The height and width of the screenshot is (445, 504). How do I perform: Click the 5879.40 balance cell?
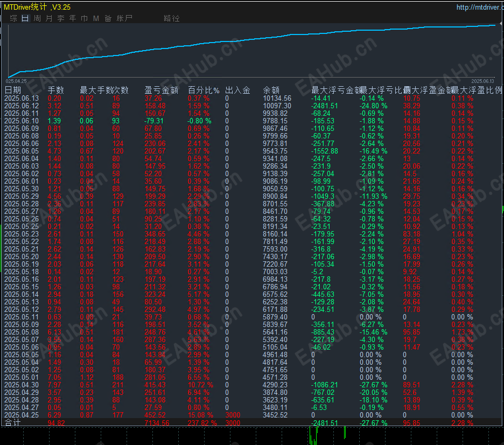pos(275,317)
